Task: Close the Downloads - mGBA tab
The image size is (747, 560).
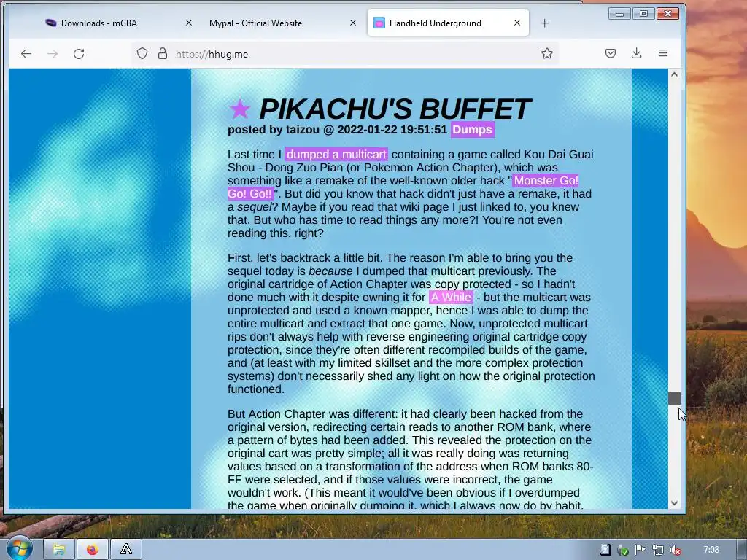Action: pyautogui.click(x=189, y=23)
